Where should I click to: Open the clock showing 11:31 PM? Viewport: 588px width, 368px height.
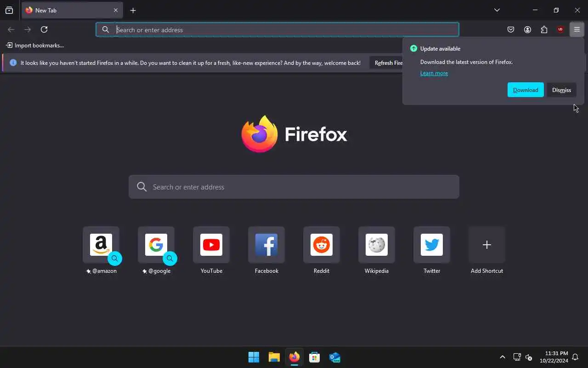click(554, 357)
